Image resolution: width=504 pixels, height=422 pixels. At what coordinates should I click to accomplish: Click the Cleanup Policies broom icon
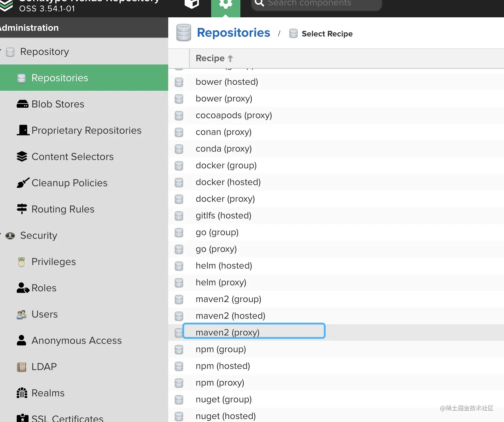[23, 183]
